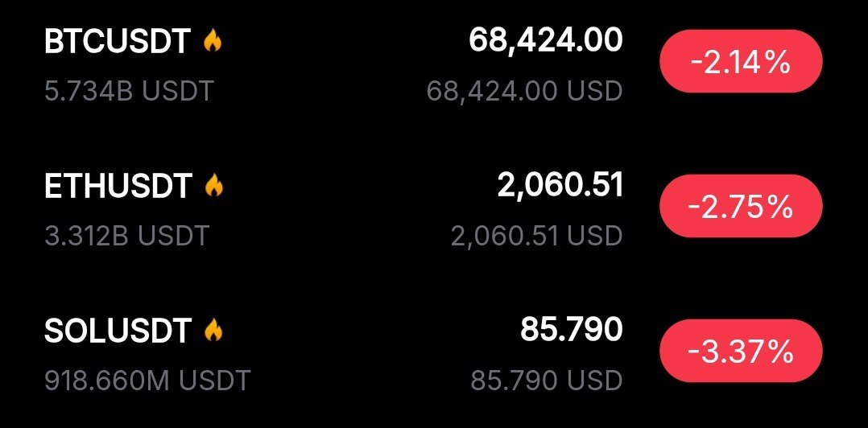Open the ETHUSDT trading pair
868x428 pixels.
[x=118, y=187]
